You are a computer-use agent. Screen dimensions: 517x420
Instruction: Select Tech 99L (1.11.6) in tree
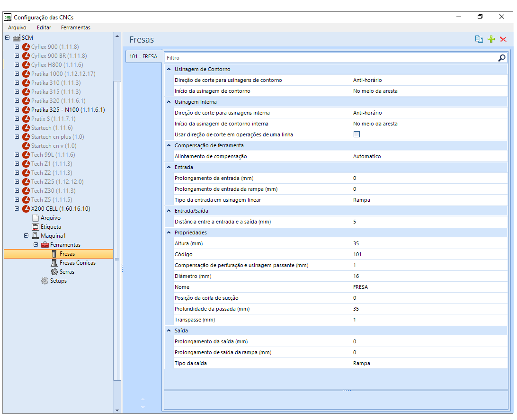[x=53, y=155]
